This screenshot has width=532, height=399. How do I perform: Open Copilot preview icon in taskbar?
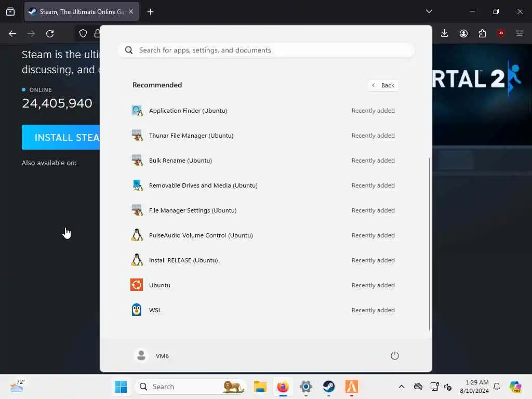click(x=515, y=387)
